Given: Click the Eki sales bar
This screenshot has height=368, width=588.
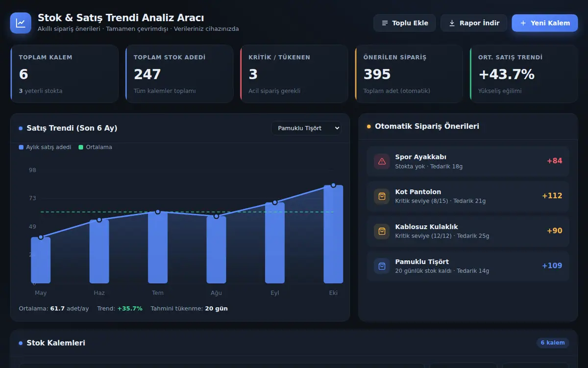Looking at the screenshot, I should (333, 235).
